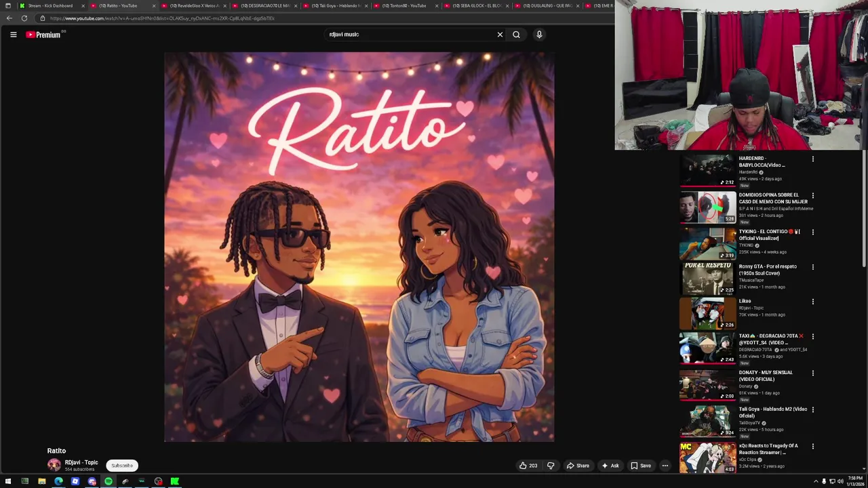Dislike the Ratito video
This screenshot has width=868, height=488.
click(x=551, y=466)
